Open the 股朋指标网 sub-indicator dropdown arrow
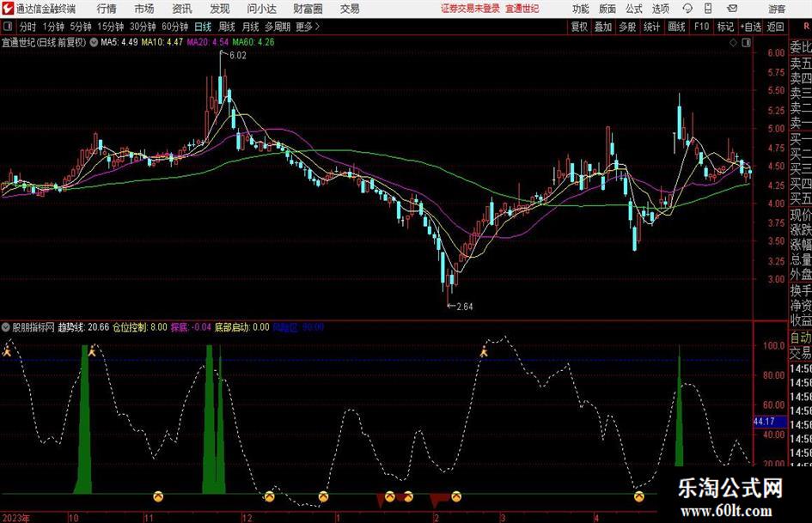The height and width of the screenshot is (523, 812). [6, 327]
